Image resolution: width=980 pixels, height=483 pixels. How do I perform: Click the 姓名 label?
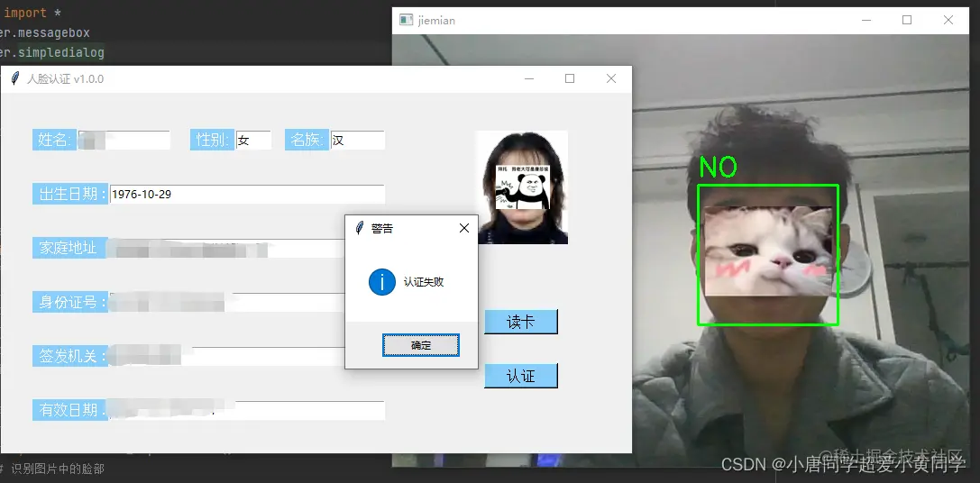[54, 140]
